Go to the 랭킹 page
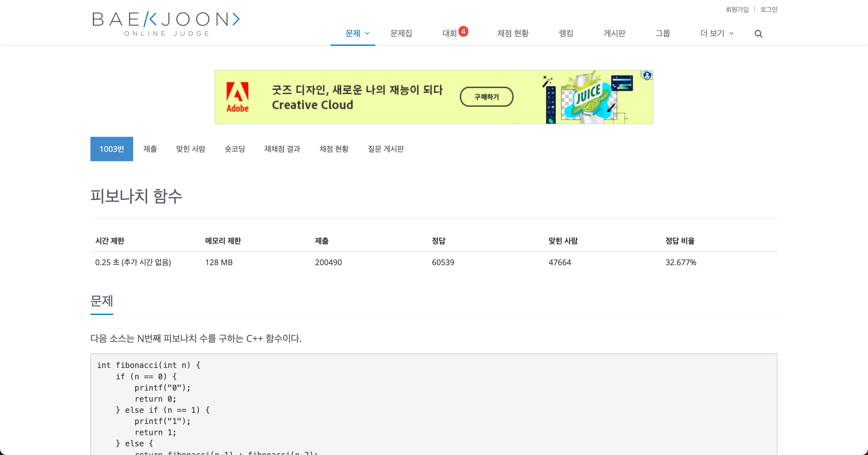 pyautogui.click(x=566, y=33)
